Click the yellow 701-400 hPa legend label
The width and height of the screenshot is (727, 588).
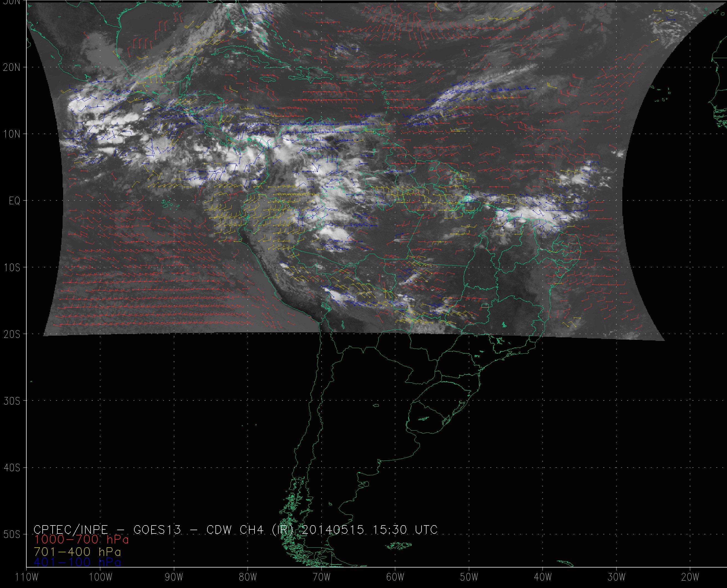pyautogui.click(x=77, y=552)
